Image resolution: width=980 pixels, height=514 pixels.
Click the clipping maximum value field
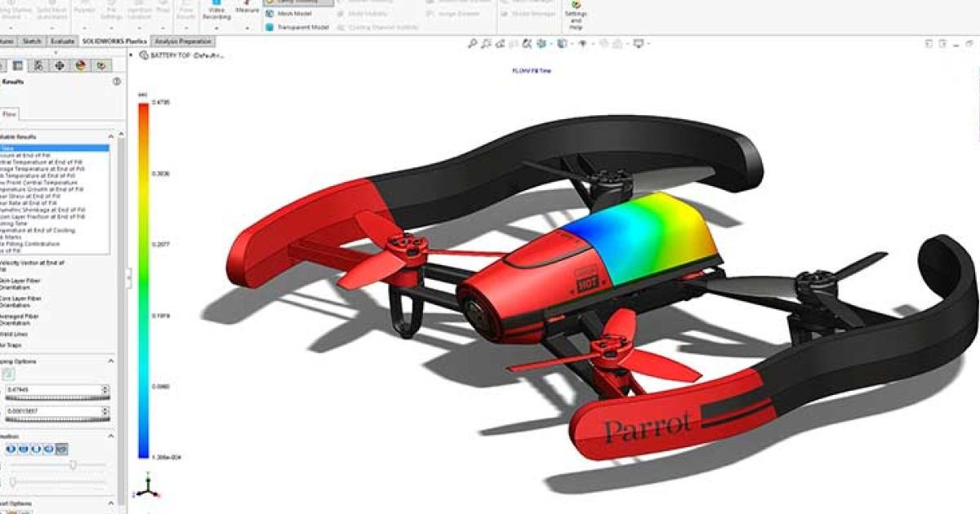click(51, 390)
